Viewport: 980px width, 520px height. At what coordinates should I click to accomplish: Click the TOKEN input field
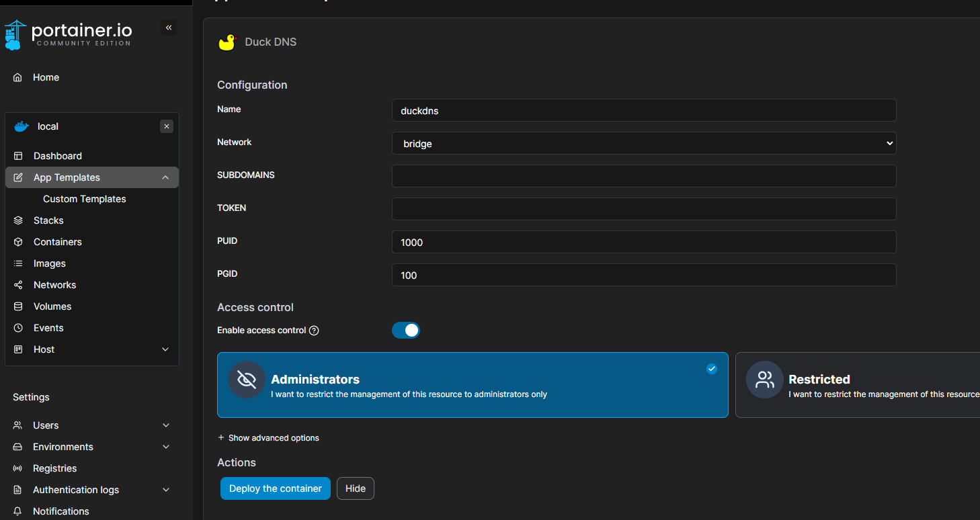644,209
